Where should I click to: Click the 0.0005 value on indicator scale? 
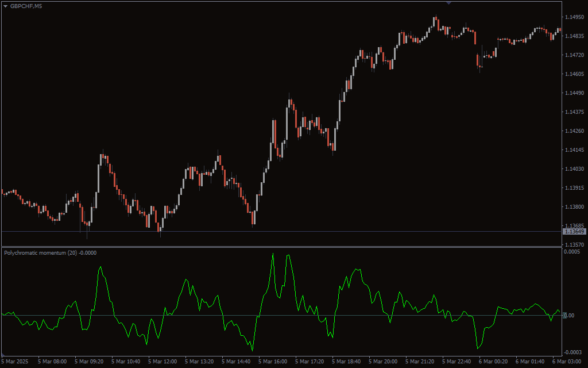pyautogui.click(x=572, y=252)
